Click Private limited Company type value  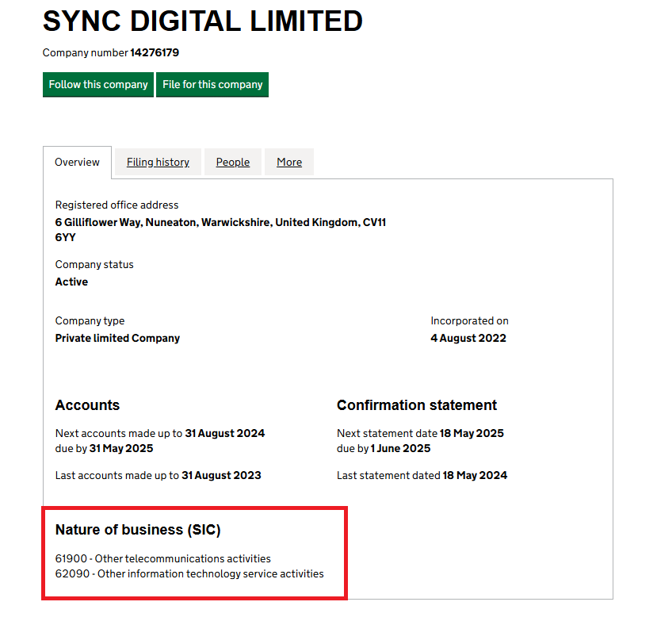[x=117, y=338]
